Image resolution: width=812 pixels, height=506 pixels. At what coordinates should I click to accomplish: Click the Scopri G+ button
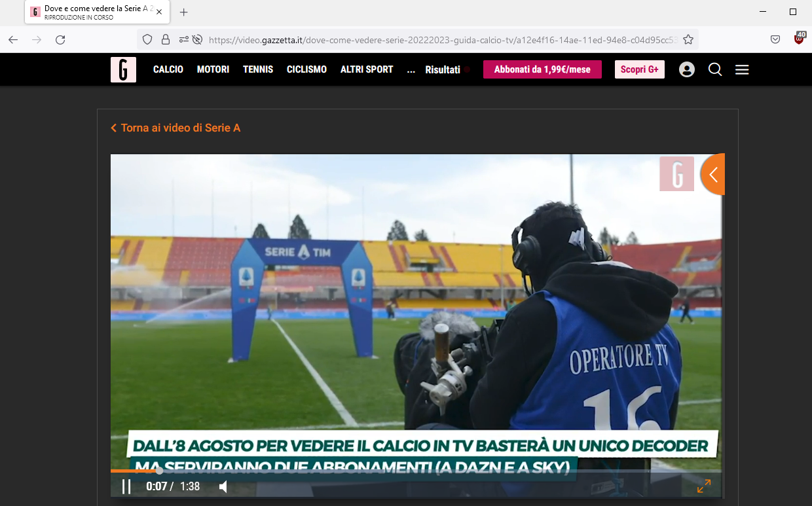[x=640, y=69]
